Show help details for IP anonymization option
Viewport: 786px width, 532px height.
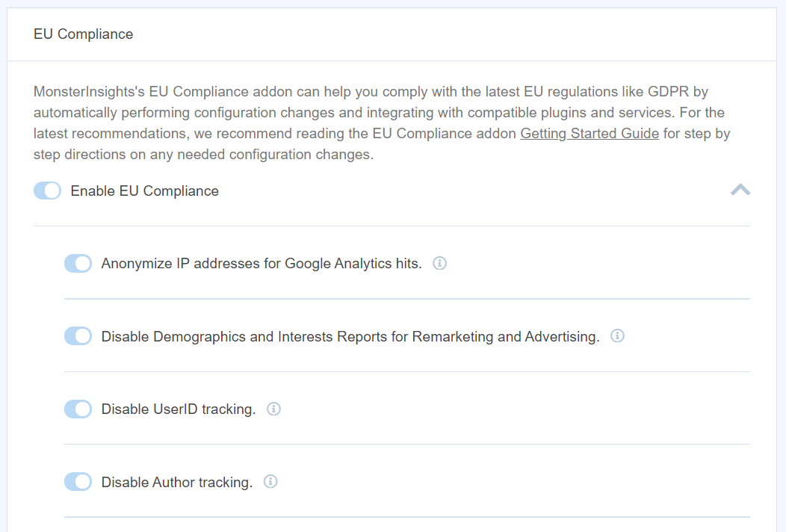tap(440, 263)
